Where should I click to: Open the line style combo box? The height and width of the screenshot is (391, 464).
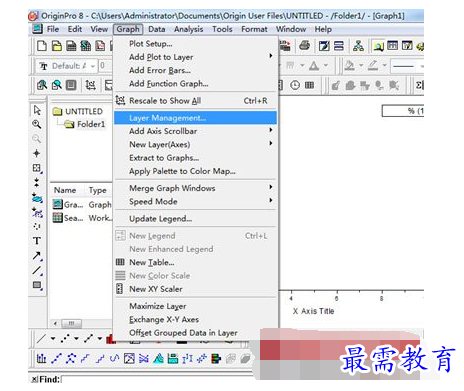coord(407,66)
